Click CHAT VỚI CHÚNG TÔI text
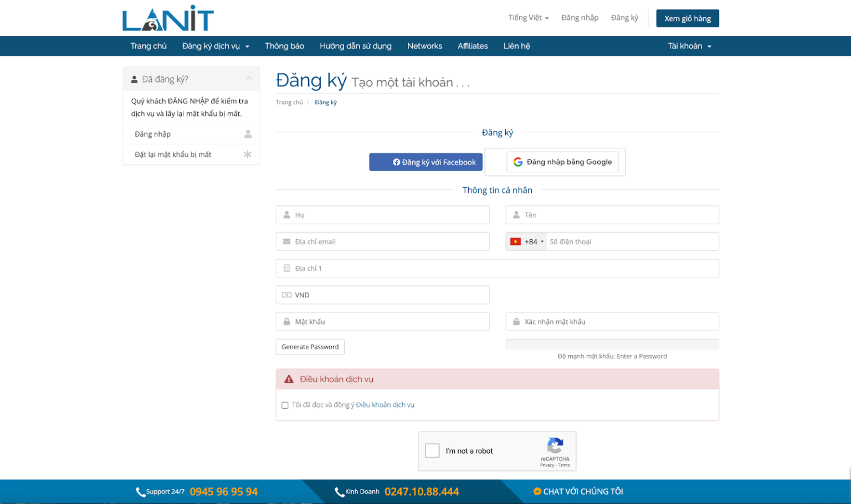Viewport: 851px width, 504px height. [583, 491]
